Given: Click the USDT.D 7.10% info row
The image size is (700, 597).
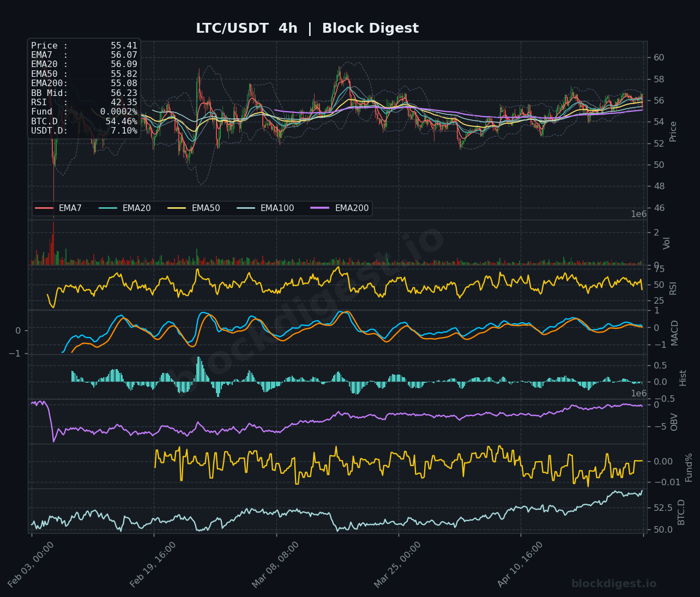Looking at the screenshot, I should [x=84, y=131].
